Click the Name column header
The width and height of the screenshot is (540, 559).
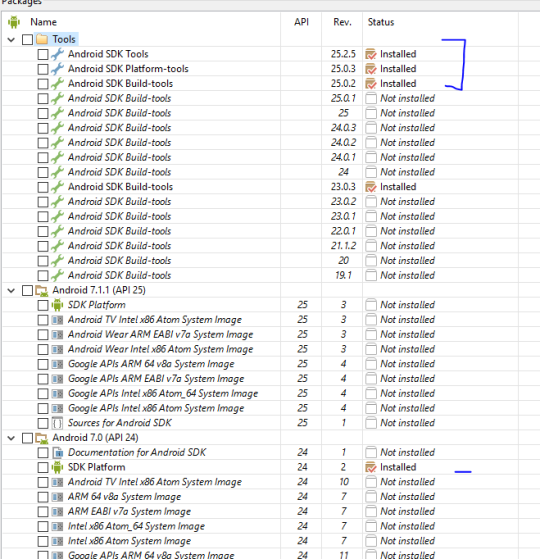coord(43,22)
